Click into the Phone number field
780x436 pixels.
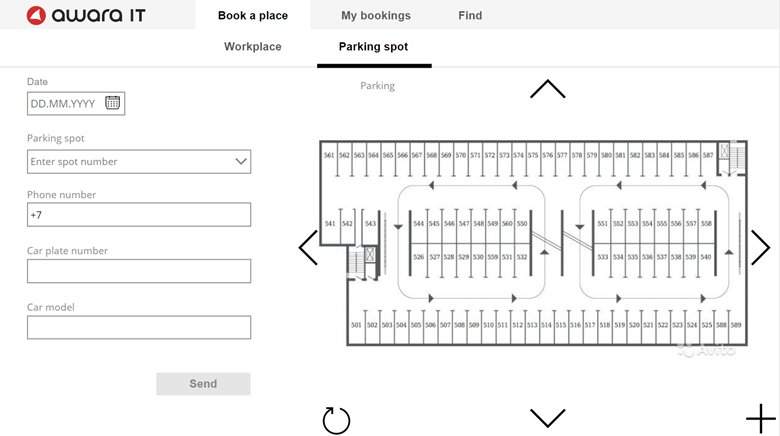point(139,215)
